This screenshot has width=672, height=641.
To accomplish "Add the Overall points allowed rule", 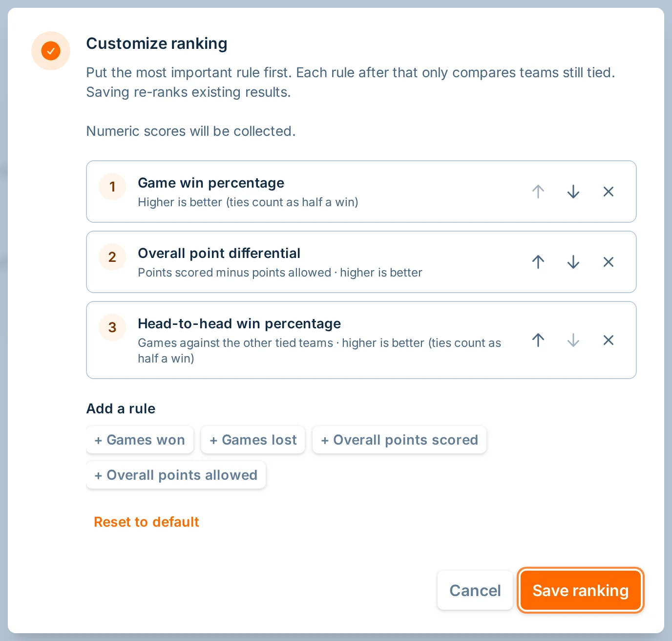I will tap(176, 475).
